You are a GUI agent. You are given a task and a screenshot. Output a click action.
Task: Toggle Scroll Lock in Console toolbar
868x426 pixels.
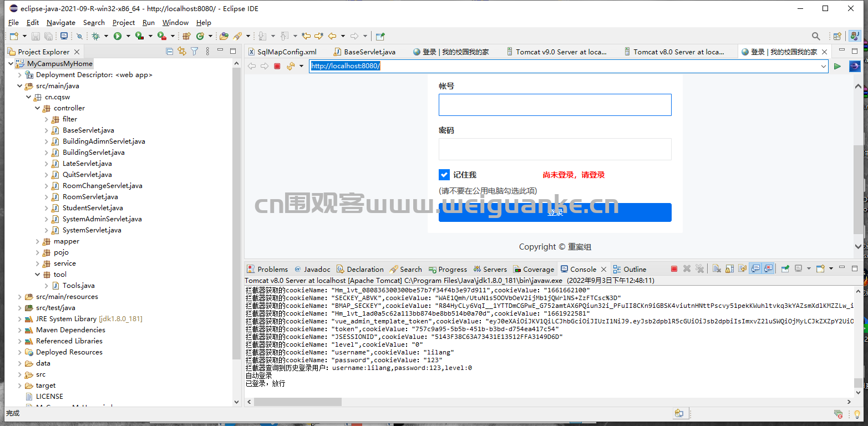(729, 269)
